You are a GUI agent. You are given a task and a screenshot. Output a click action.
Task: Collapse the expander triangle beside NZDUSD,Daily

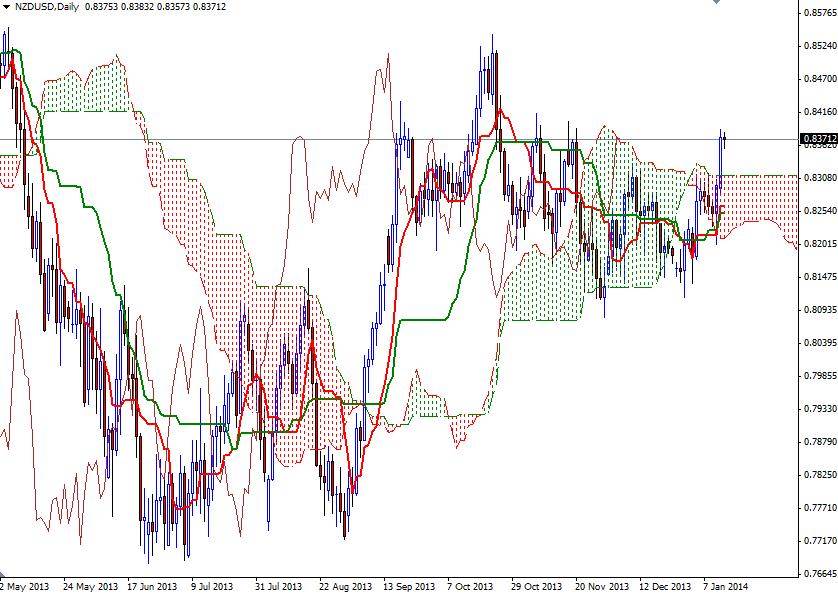8,7
